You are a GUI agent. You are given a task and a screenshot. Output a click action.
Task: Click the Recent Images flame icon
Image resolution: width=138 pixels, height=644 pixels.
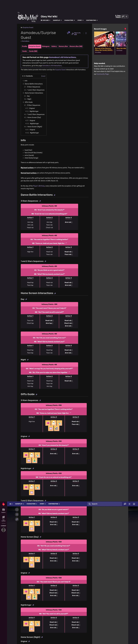click(125, 29)
